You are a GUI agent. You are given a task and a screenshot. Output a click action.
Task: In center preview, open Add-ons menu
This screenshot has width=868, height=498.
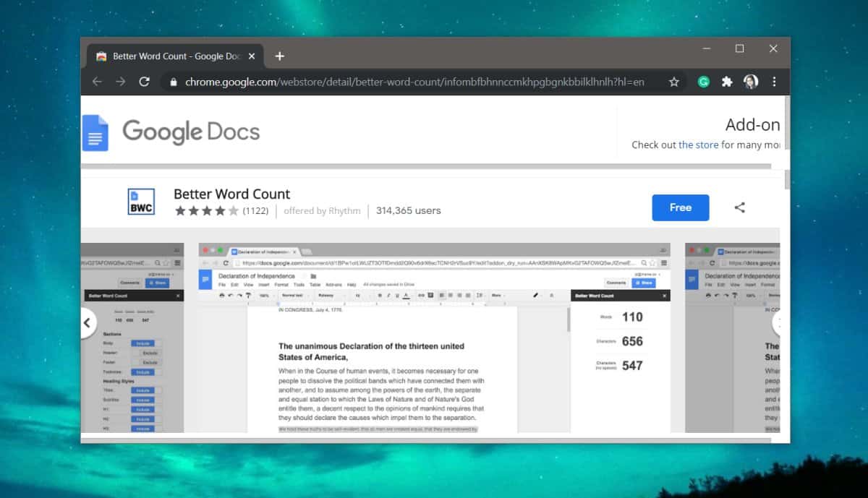(333, 285)
